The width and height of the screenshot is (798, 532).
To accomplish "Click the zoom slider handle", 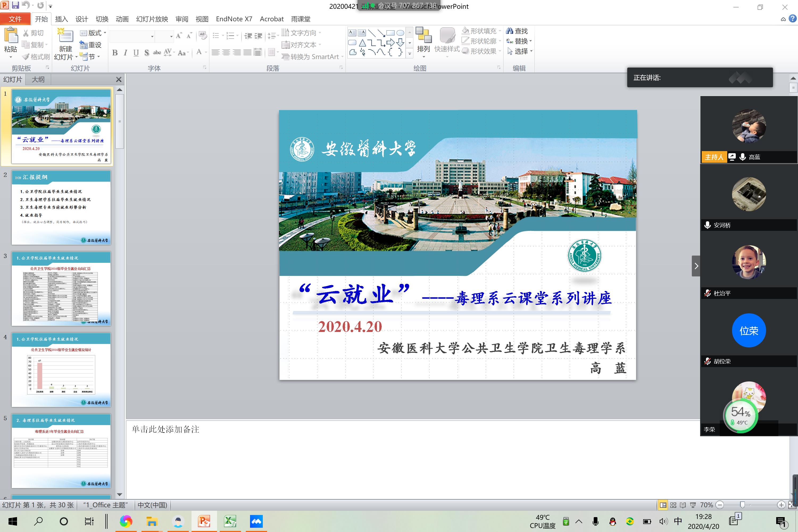I will point(742,505).
